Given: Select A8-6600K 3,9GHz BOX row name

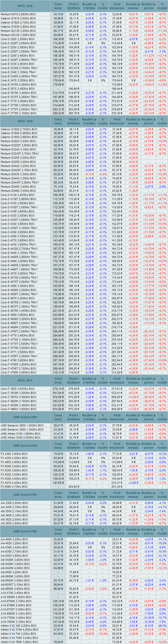Looking at the screenshot, I should coord(15,589).
